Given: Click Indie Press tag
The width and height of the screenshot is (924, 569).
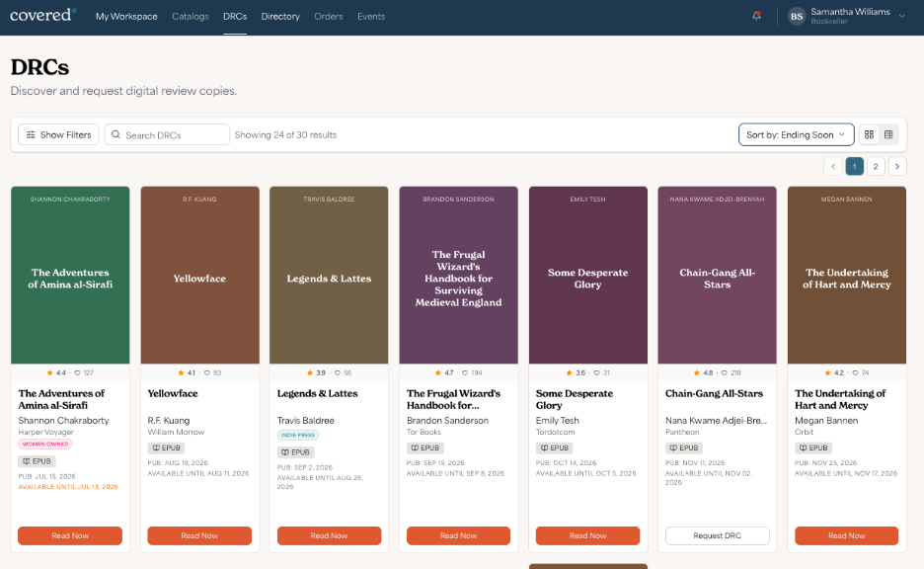Looking at the screenshot, I should [x=297, y=436].
